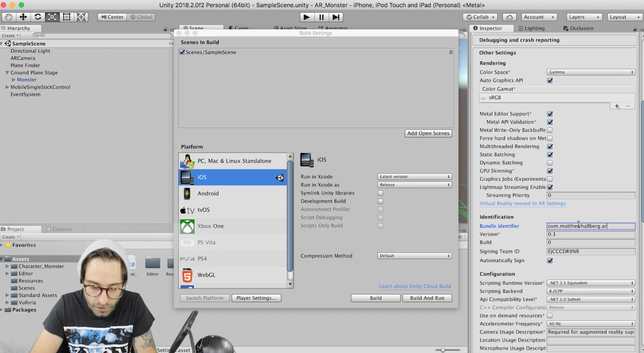Image resolution: width=644 pixels, height=353 pixels.
Task: Open the Account dropdown
Action: click(539, 17)
